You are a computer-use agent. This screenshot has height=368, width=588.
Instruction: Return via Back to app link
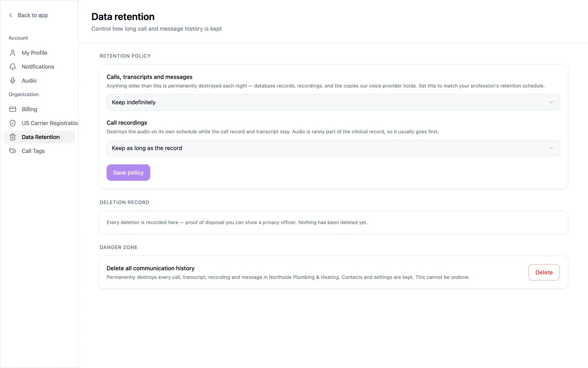tap(28, 15)
